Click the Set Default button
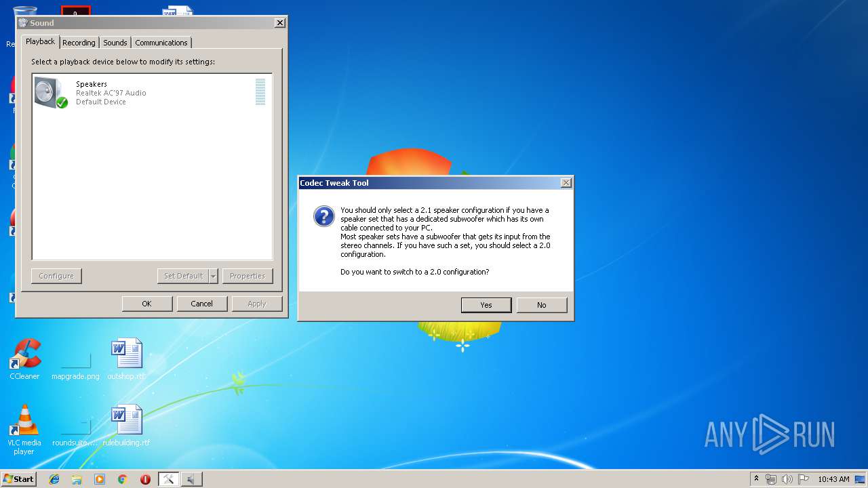The height and width of the screenshot is (488, 868). coord(182,276)
